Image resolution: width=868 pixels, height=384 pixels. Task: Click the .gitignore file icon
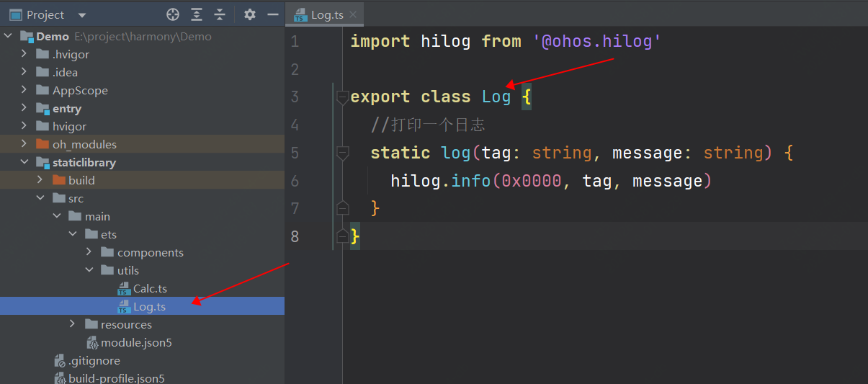(60, 361)
